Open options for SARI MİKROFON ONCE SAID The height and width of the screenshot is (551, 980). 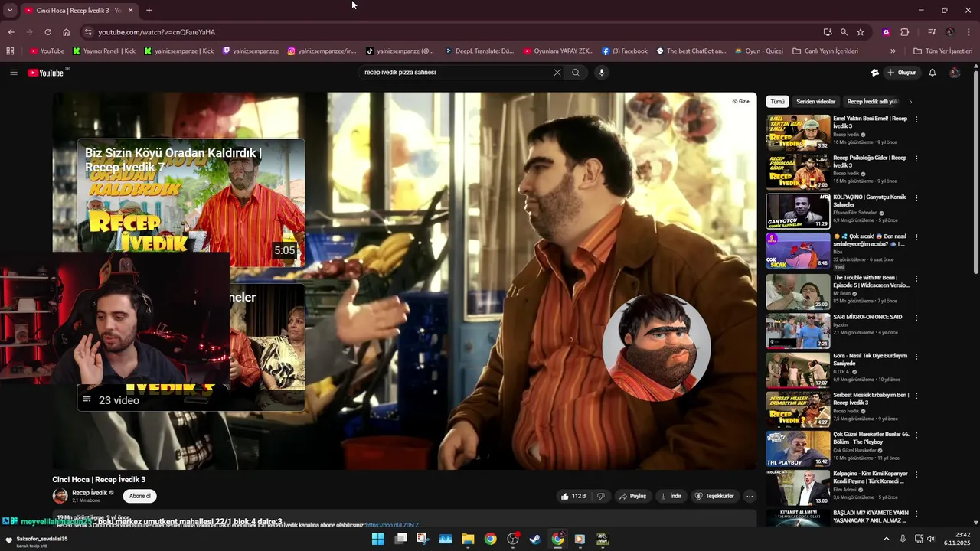click(x=916, y=318)
